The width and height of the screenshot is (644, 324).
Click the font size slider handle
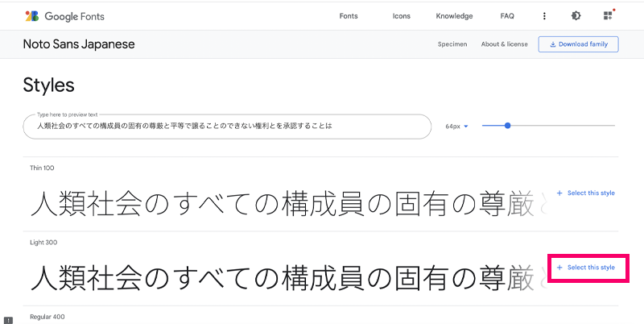click(x=507, y=126)
